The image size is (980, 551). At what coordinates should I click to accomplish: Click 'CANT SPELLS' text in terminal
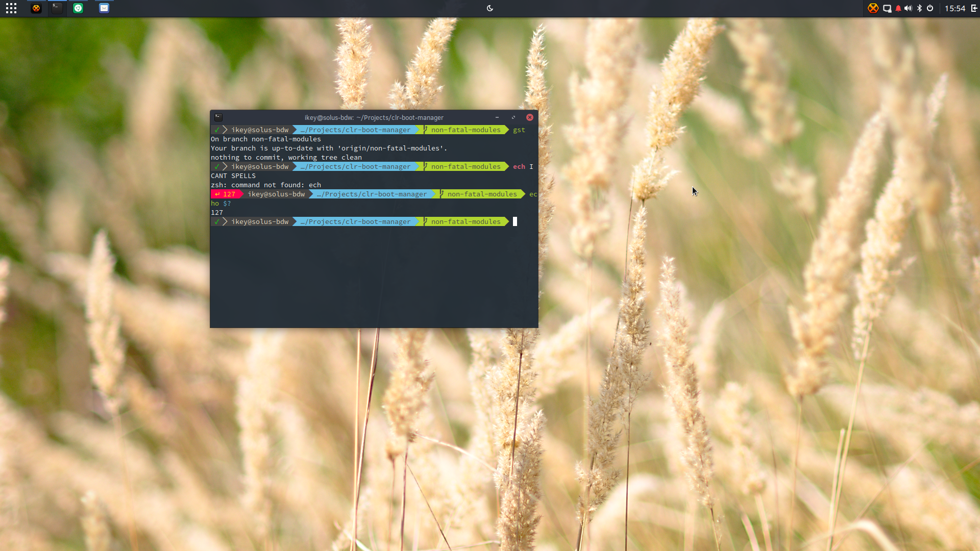(233, 176)
